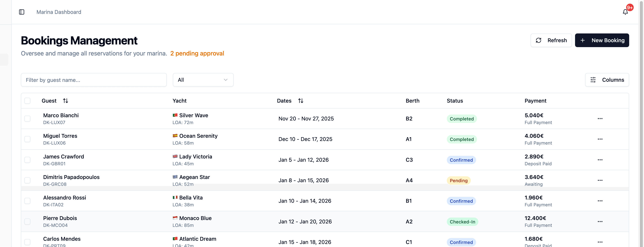Click the guest name filter input field

point(94,80)
